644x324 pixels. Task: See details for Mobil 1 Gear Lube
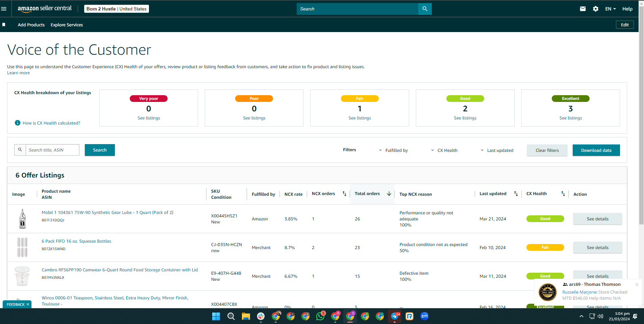597,219
